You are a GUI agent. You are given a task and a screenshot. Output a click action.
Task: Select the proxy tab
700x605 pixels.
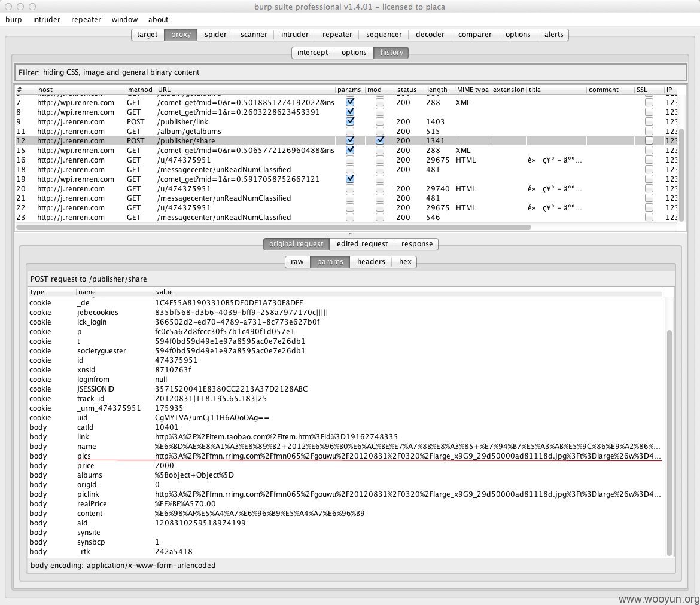point(181,35)
